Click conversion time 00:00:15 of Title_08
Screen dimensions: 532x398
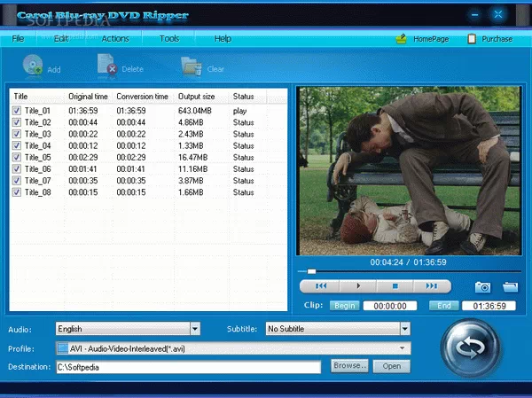pyautogui.click(x=131, y=192)
